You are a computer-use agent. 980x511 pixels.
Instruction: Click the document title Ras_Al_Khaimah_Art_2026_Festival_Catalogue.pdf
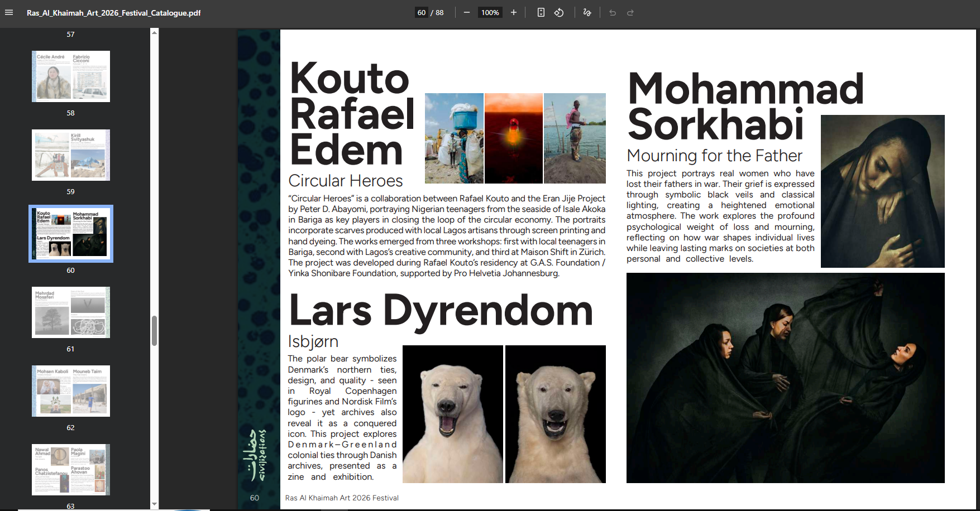pyautogui.click(x=114, y=13)
